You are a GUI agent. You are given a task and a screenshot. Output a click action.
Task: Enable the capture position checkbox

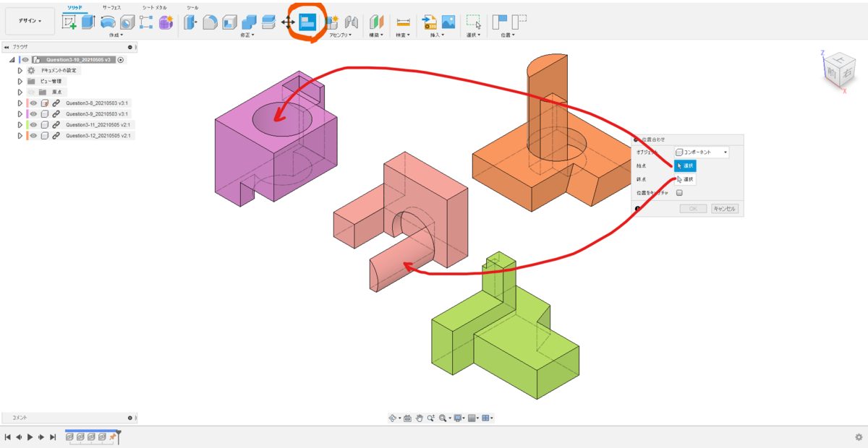pos(679,193)
